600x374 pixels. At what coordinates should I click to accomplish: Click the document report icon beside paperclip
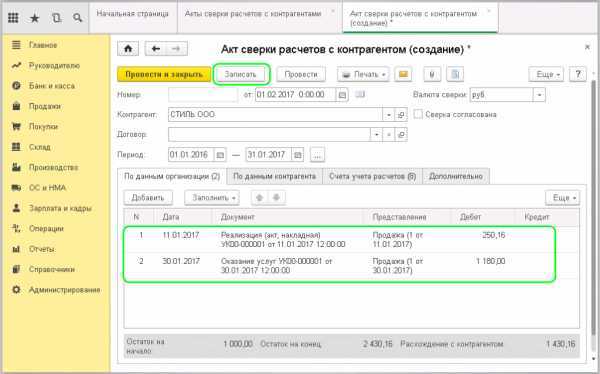coord(455,74)
